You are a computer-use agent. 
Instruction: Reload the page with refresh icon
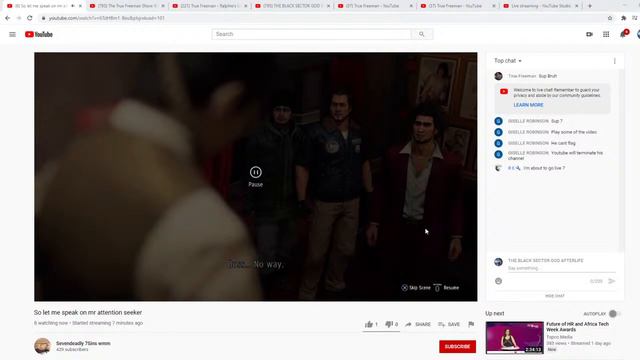click(x=29, y=18)
